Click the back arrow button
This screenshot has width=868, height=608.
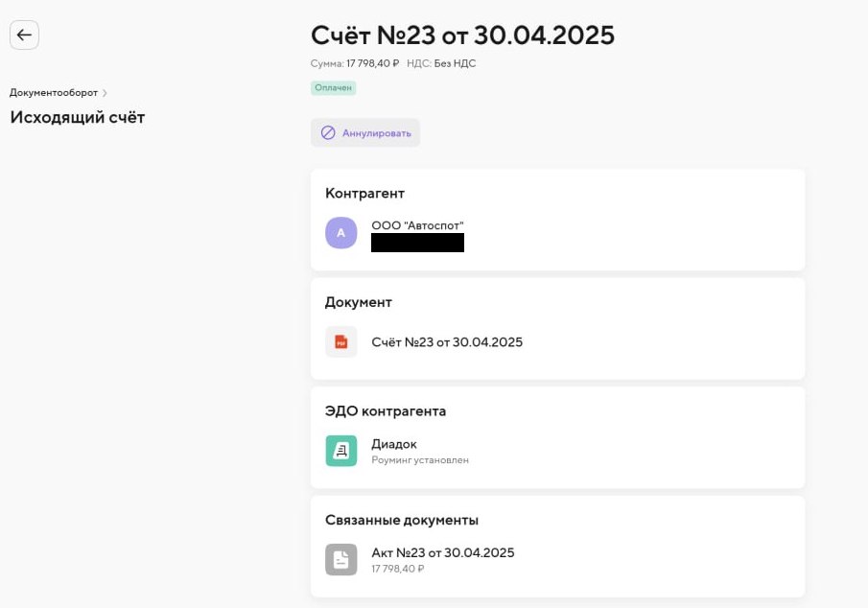[24, 35]
